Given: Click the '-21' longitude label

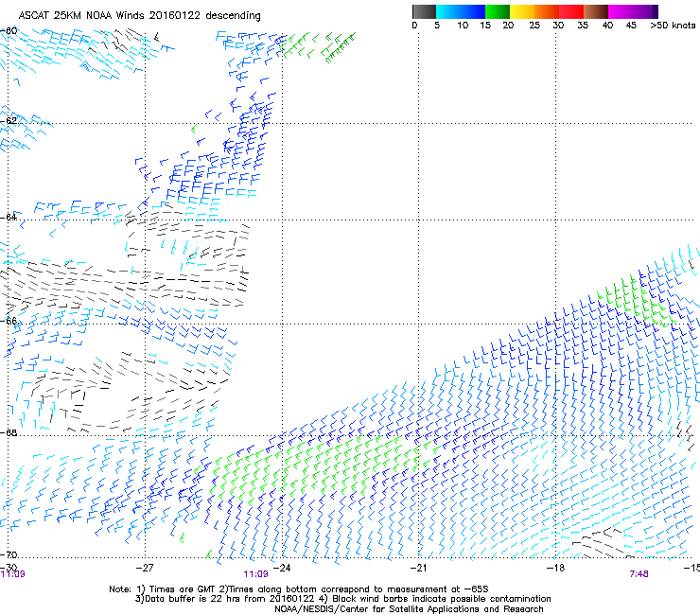Looking at the screenshot, I should point(418,568).
